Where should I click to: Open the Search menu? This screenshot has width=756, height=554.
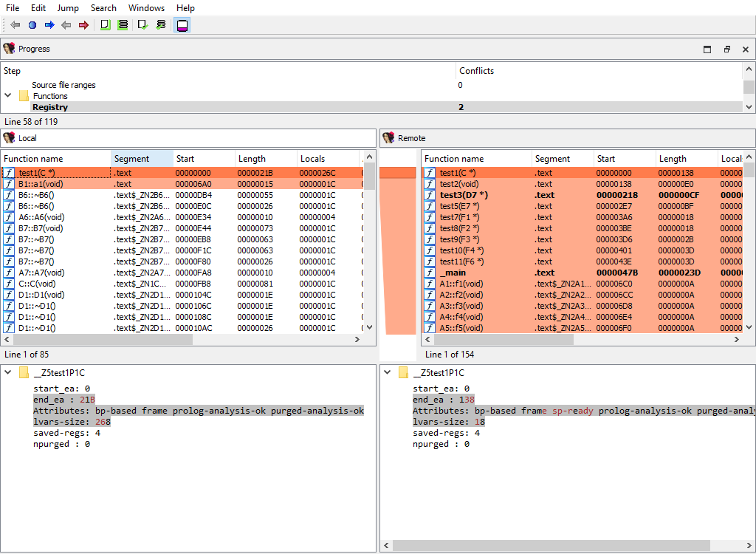[103, 8]
